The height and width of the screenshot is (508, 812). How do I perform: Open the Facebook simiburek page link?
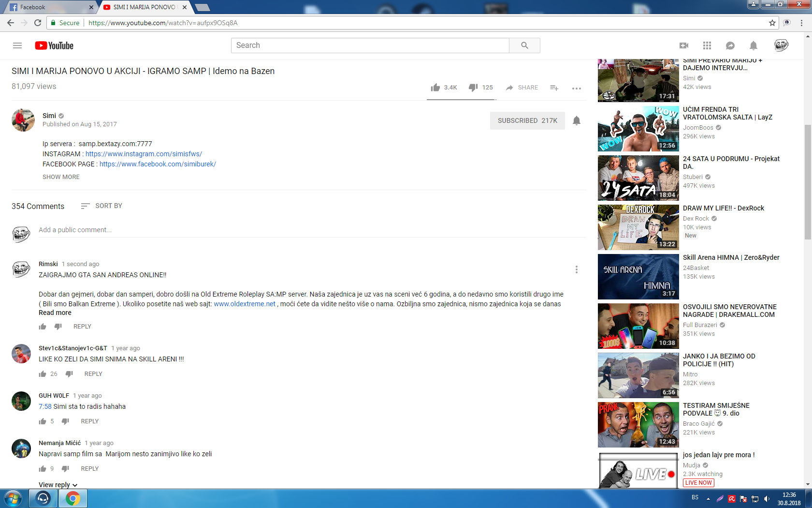pyautogui.click(x=158, y=164)
